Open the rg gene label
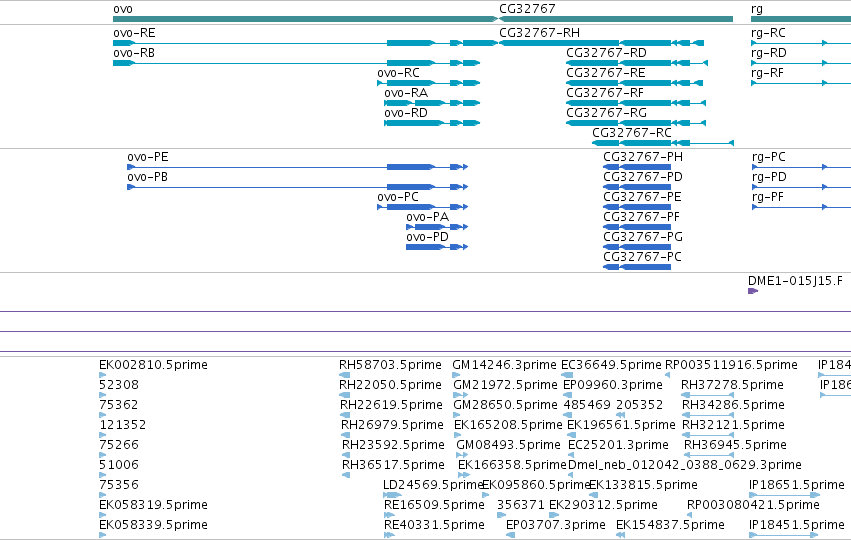The image size is (851, 540). pos(757,9)
